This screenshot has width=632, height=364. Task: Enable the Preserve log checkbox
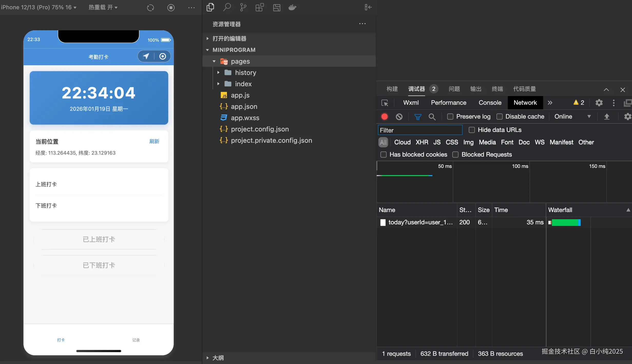(x=450, y=117)
